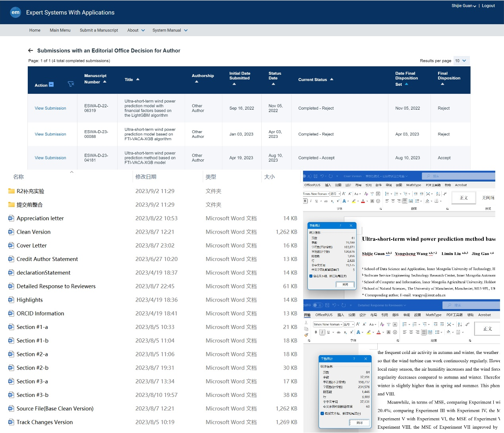This screenshot has width=504, height=433.
Task: Open the Track Changes Version Word file
Action: [x=44, y=422]
